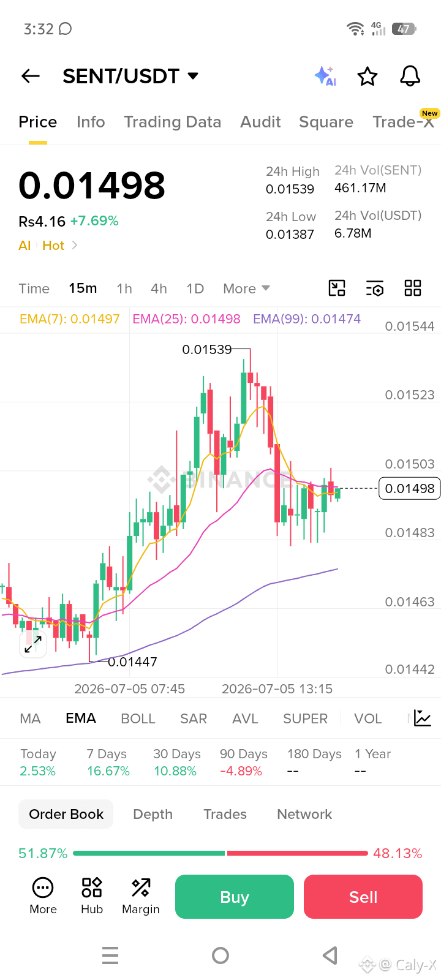
Task: Tap the current price marker 0.01498 on axis
Action: pyautogui.click(x=410, y=488)
